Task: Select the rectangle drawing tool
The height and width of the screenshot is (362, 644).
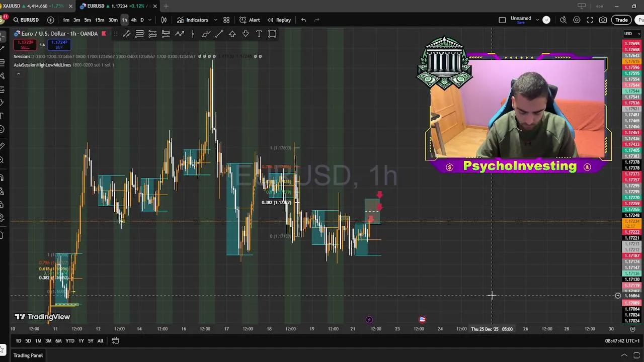Action: [x=272, y=34]
